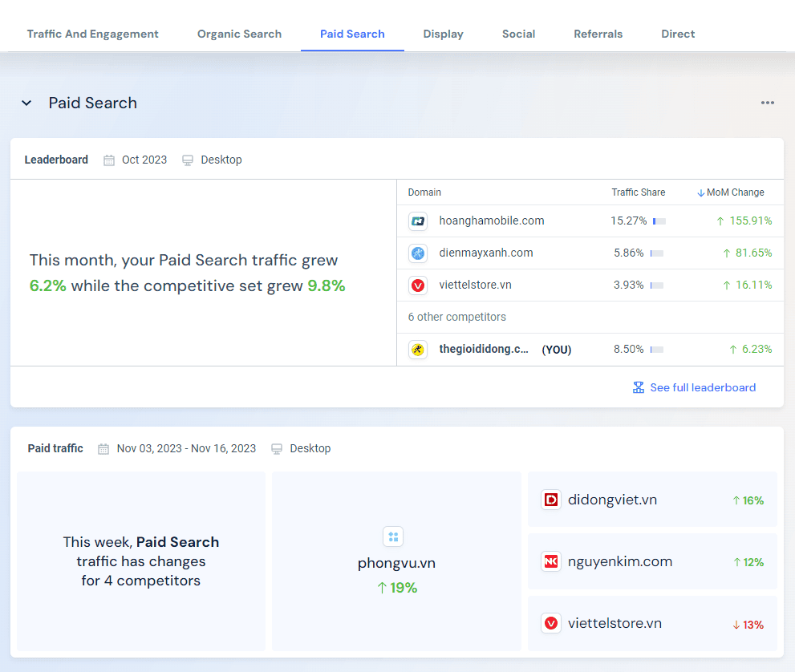Click the nguyenkim.com favicon
Screen dimensions: 795x672
(x=551, y=561)
